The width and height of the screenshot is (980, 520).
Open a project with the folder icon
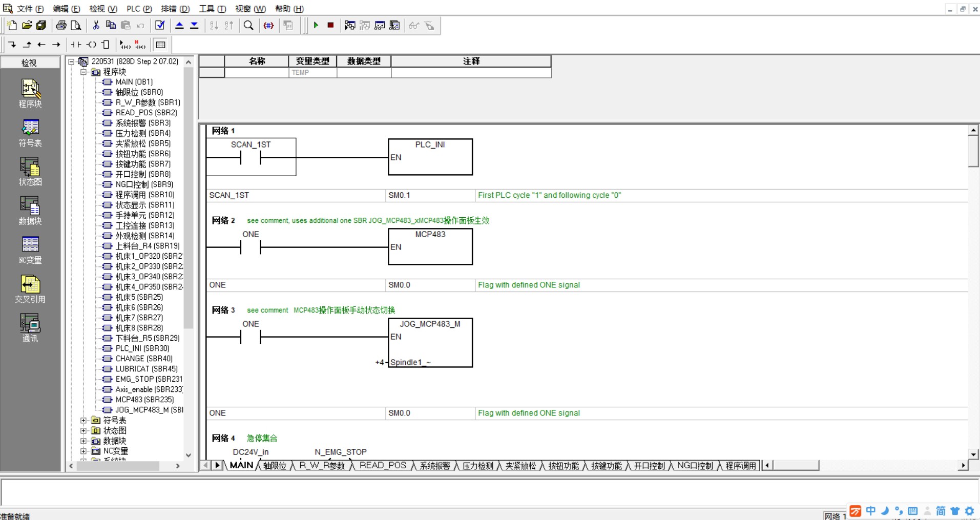click(x=27, y=25)
